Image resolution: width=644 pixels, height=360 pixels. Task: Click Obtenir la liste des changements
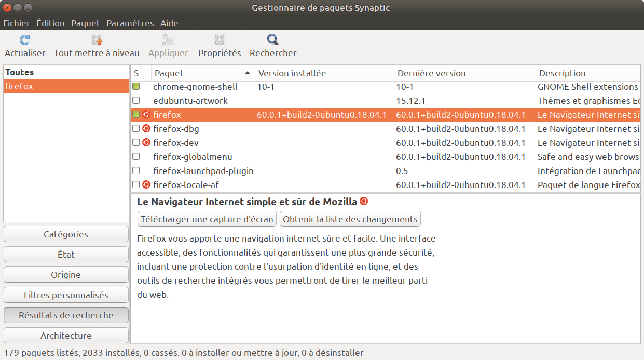click(x=350, y=219)
